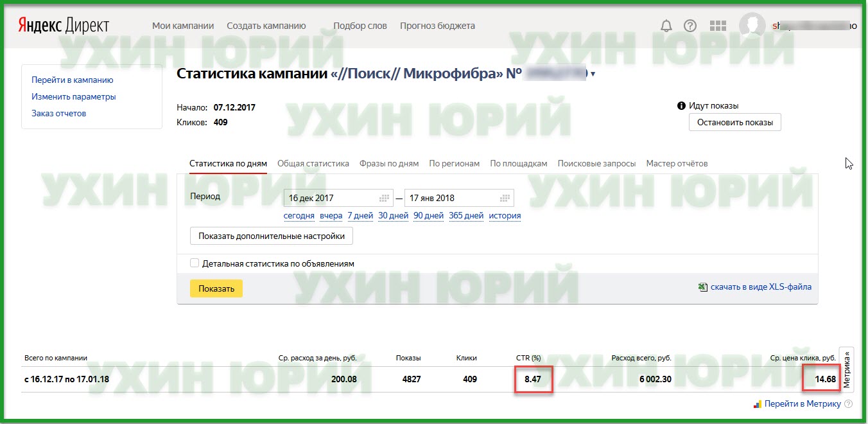Select 30 дней period link
Viewport: 868px width, 424px height.
[393, 216]
